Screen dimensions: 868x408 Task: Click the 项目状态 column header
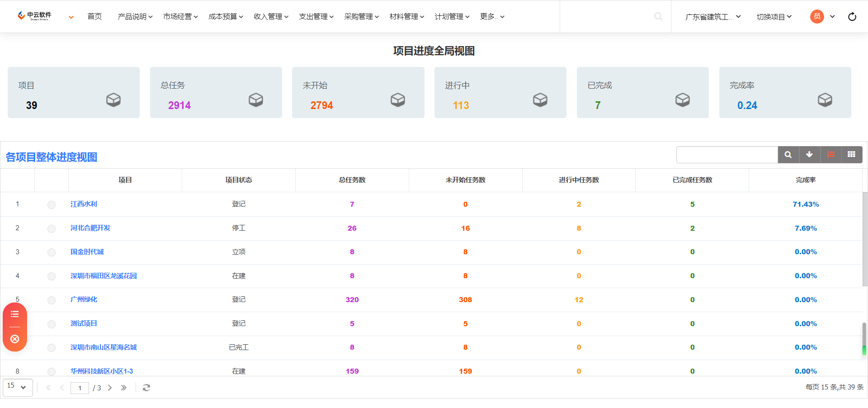pyautogui.click(x=239, y=180)
